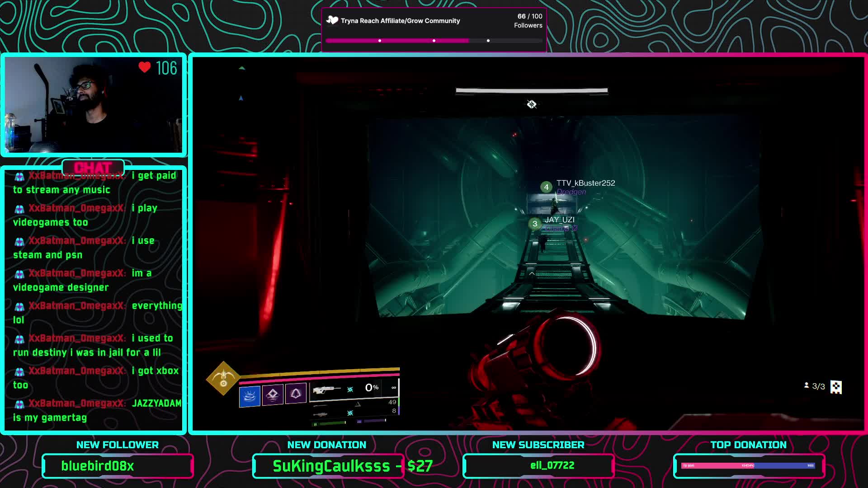Select the middle purple ability icon
Viewport: 868px width, 488px height.
point(273,394)
